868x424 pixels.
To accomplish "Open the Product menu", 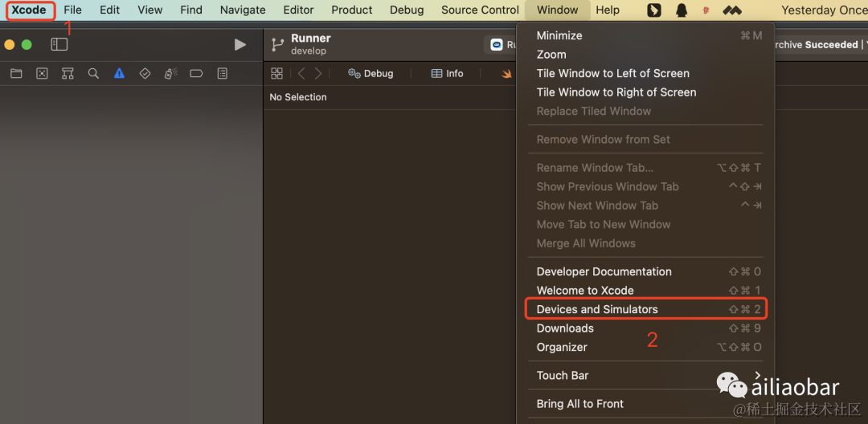I will coord(351,10).
